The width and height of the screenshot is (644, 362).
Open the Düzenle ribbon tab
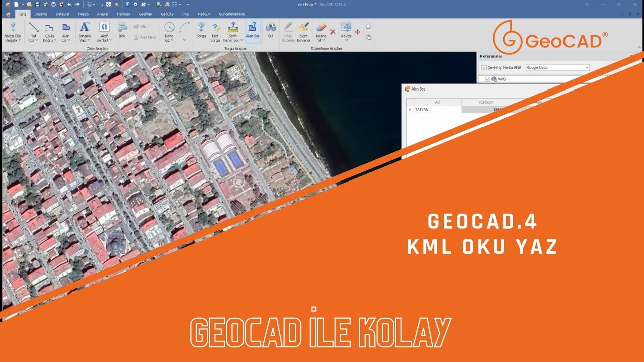pyautogui.click(x=41, y=14)
